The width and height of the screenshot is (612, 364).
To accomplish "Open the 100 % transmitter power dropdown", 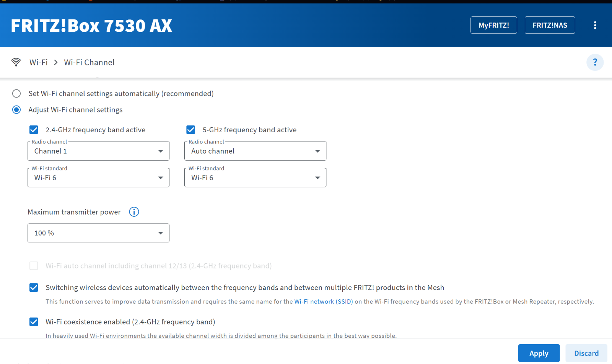I will pos(98,233).
